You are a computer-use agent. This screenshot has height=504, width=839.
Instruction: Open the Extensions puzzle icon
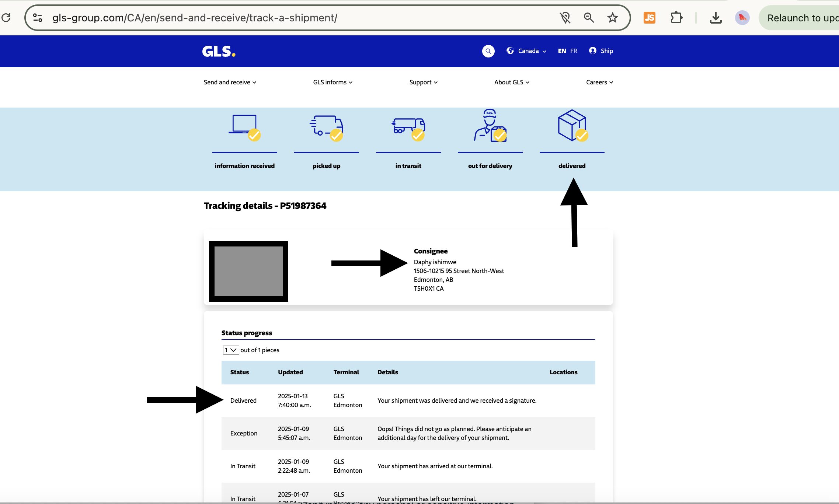pyautogui.click(x=676, y=17)
